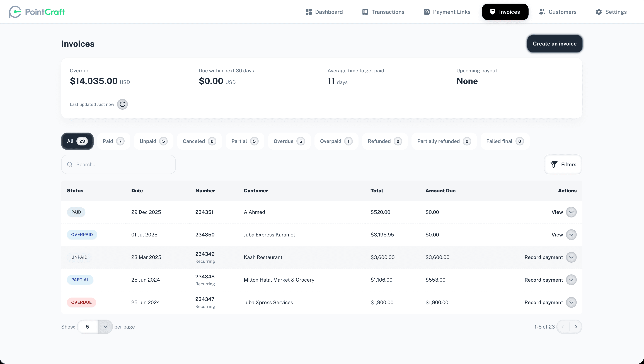
Task: Record payment for Kaah Restaurant invoice
Action: point(544,257)
